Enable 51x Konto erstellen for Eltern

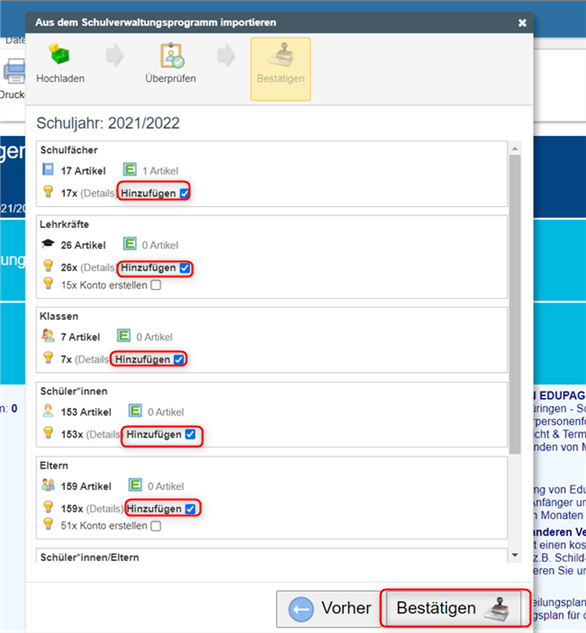pyautogui.click(x=156, y=526)
